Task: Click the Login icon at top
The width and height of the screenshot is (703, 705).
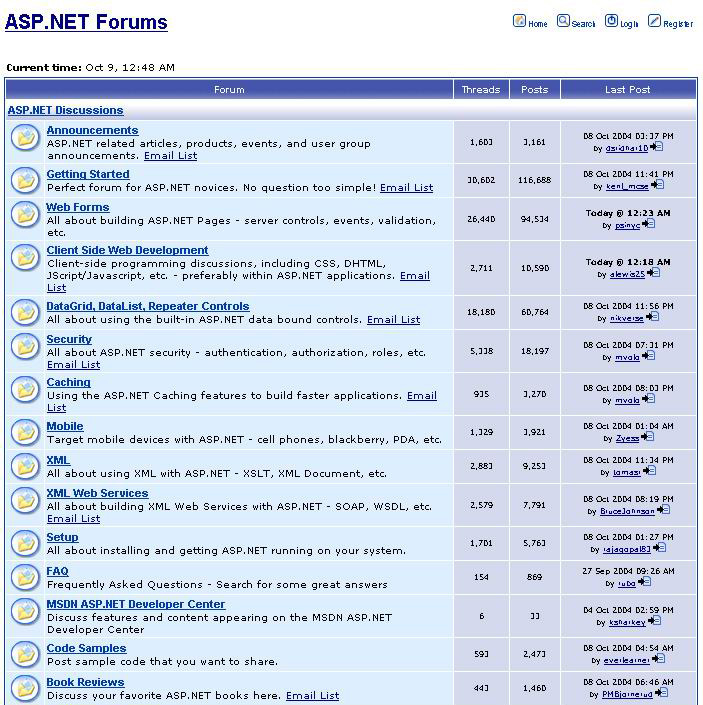Action: pos(611,21)
